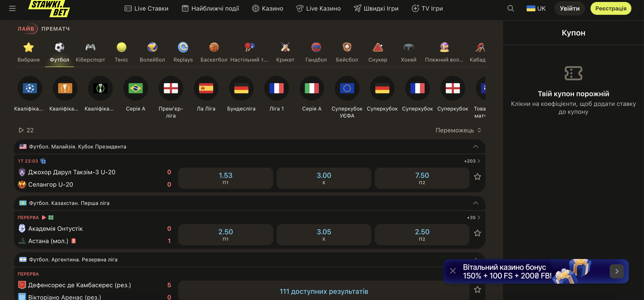Favorite the Джохор Дарул Такзім match
This screenshot has height=300, width=644.
(477, 176)
